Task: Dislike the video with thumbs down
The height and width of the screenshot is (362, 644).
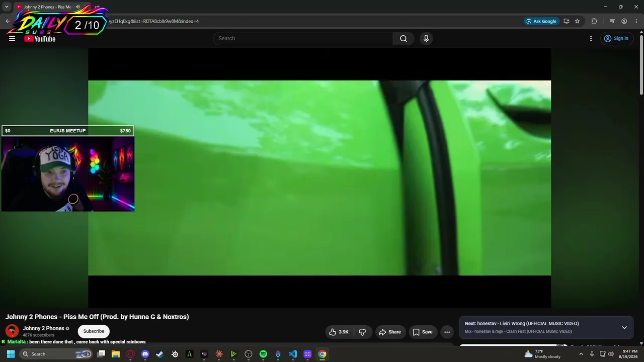Action: click(x=362, y=332)
